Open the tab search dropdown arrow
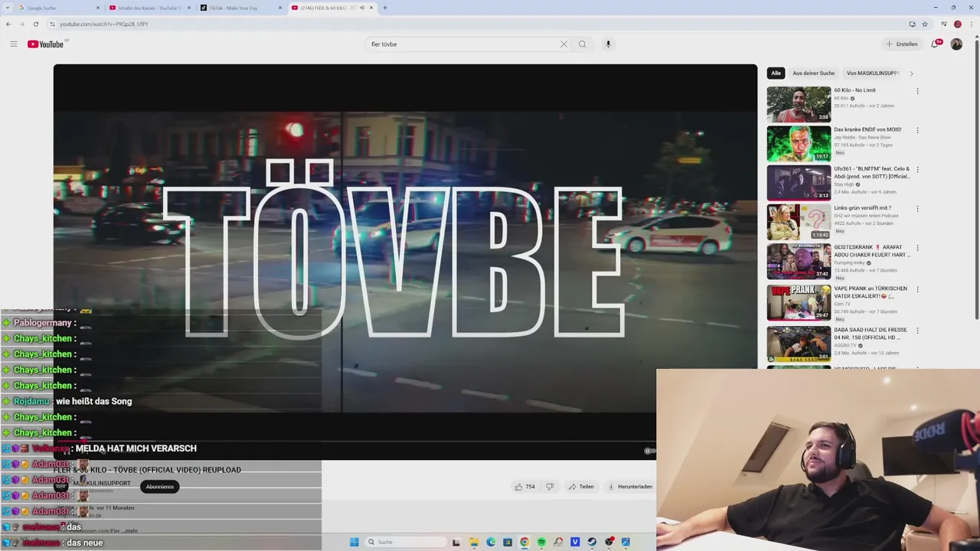 click(x=8, y=8)
